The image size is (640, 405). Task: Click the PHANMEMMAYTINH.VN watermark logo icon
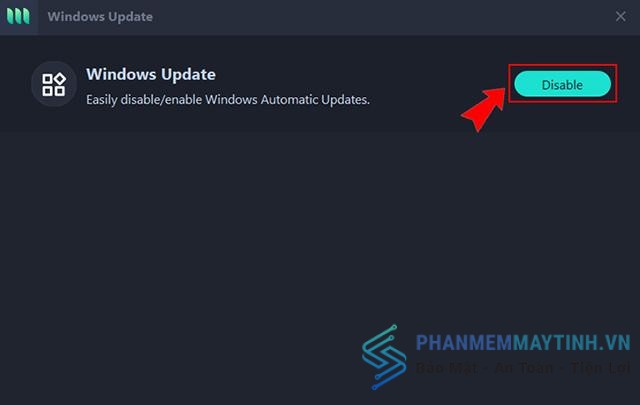384,357
